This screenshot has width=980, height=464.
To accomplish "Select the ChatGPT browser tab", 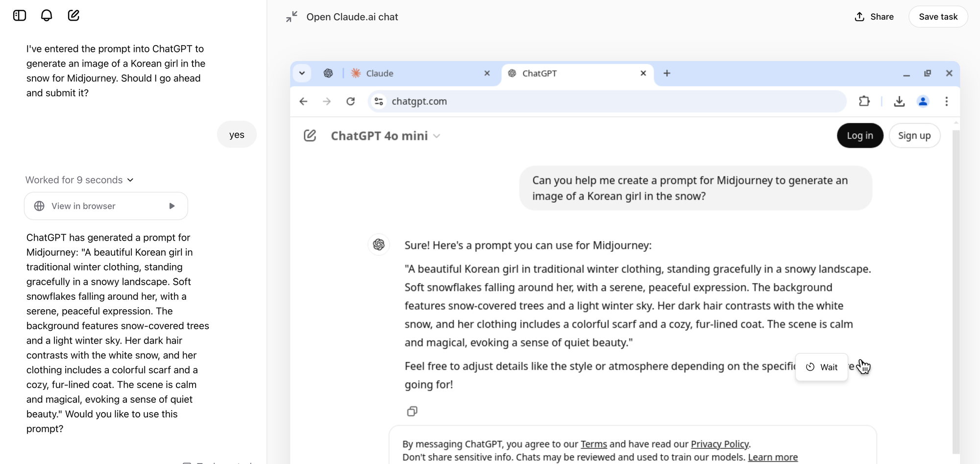I will pos(577,73).
